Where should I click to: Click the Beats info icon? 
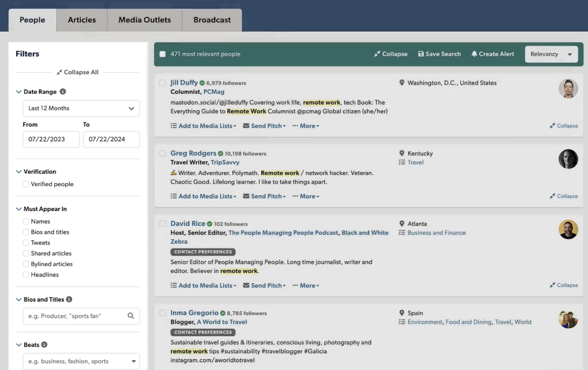pyautogui.click(x=44, y=345)
